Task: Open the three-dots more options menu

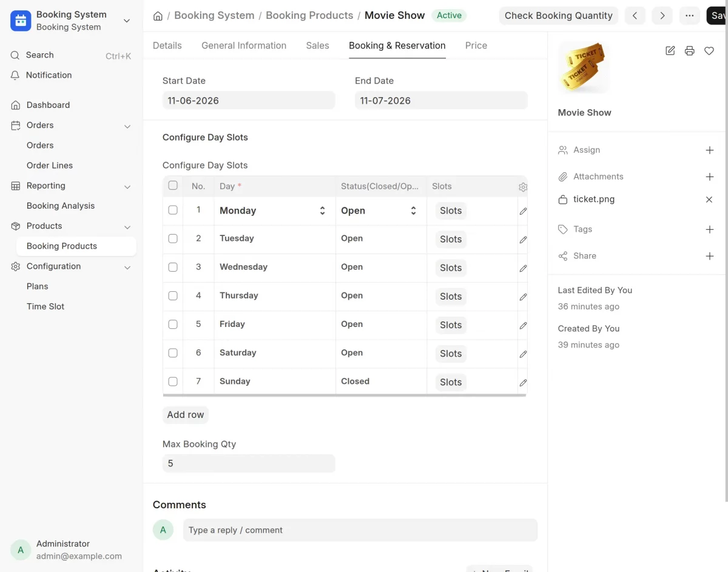Action: [689, 16]
